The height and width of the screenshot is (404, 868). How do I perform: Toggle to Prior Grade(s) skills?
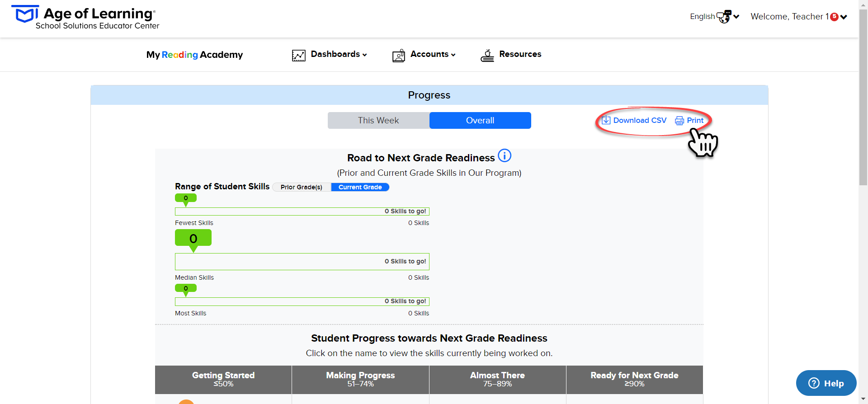pyautogui.click(x=302, y=187)
